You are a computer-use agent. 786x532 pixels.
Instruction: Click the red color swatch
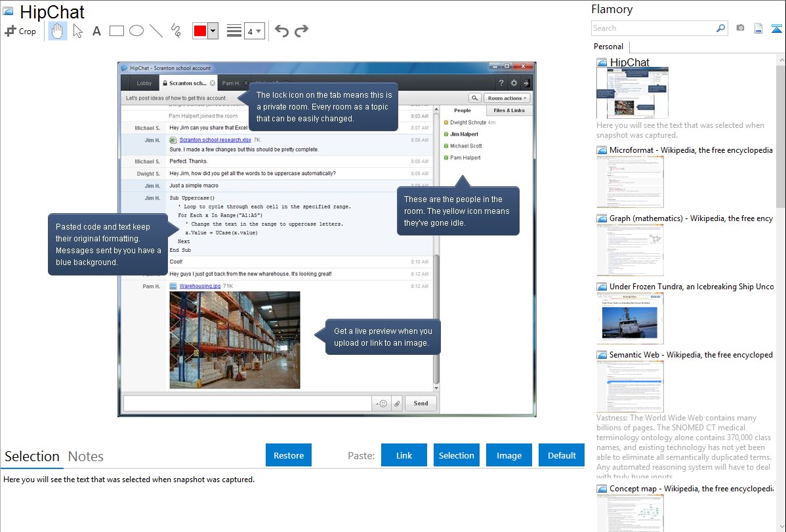pos(200,31)
